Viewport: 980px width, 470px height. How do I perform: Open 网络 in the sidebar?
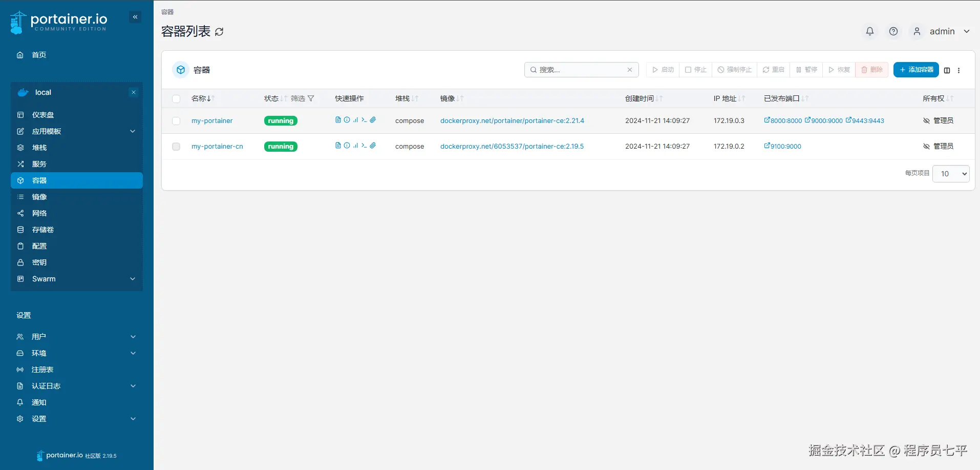tap(77, 213)
